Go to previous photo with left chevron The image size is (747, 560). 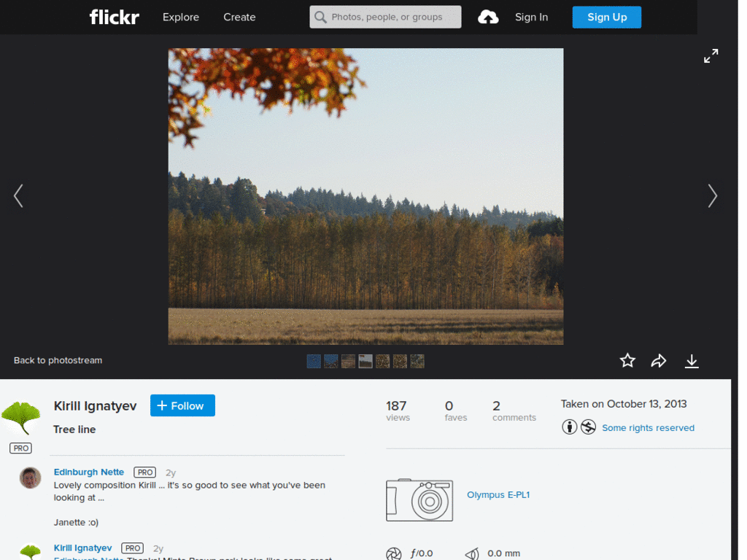point(18,195)
